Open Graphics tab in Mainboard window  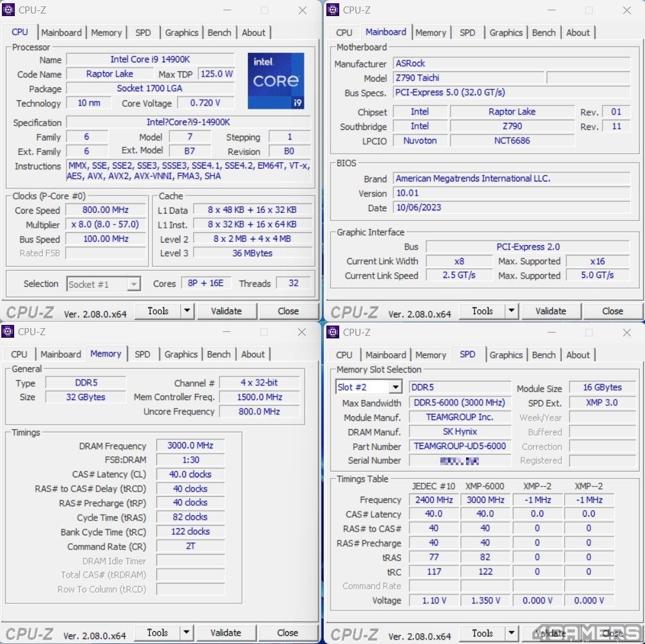[x=506, y=32]
